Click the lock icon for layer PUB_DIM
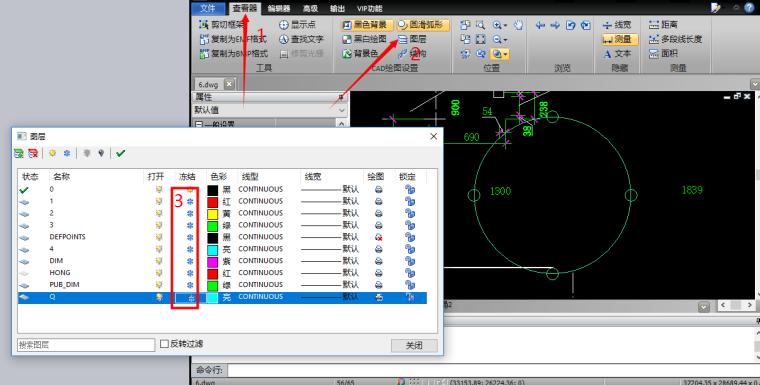Image resolution: width=760 pixels, height=385 pixels. pos(410,285)
